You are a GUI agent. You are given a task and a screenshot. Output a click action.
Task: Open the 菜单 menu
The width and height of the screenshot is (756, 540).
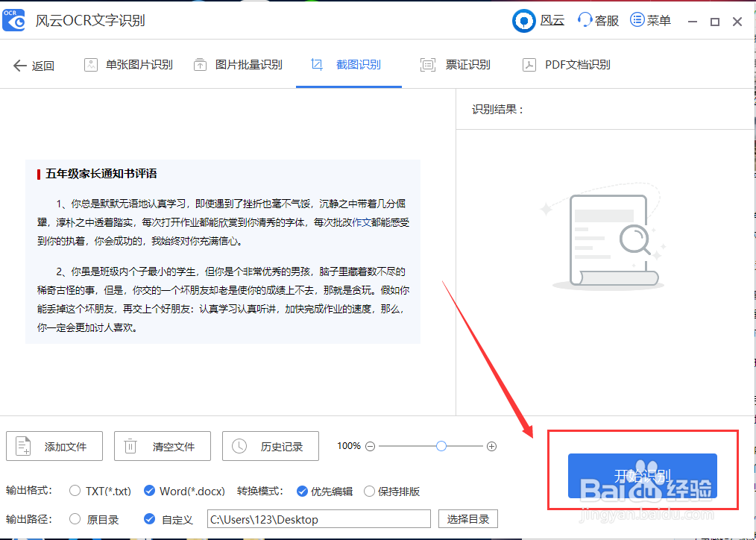[649, 20]
